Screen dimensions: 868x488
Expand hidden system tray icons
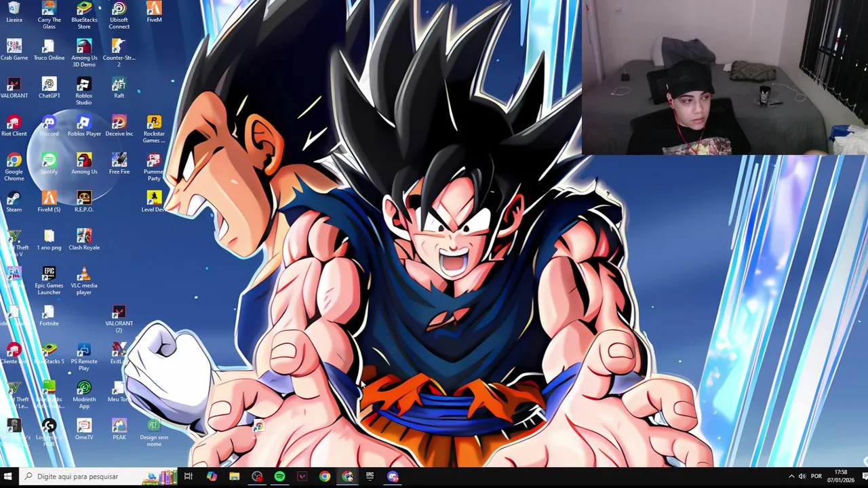click(x=791, y=476)
